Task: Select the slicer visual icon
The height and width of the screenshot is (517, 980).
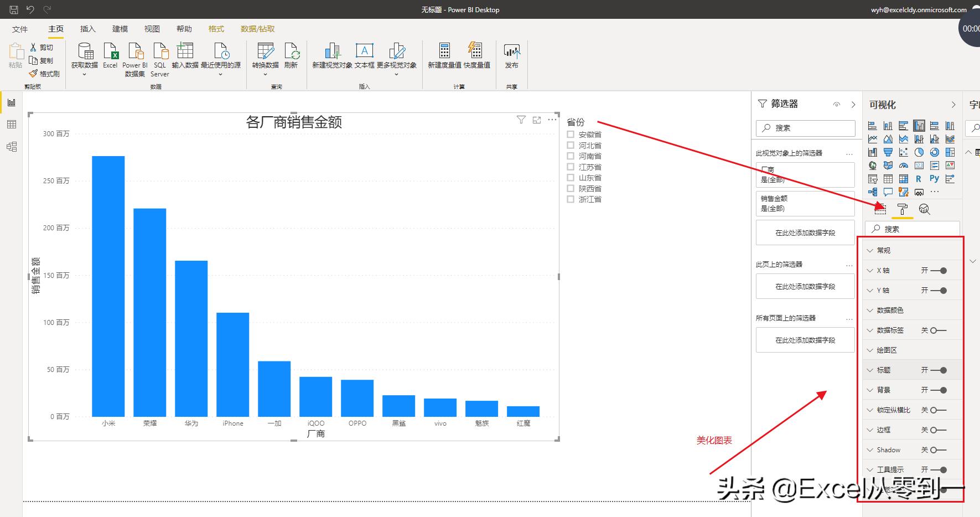Action: click(x=873, y=179)
